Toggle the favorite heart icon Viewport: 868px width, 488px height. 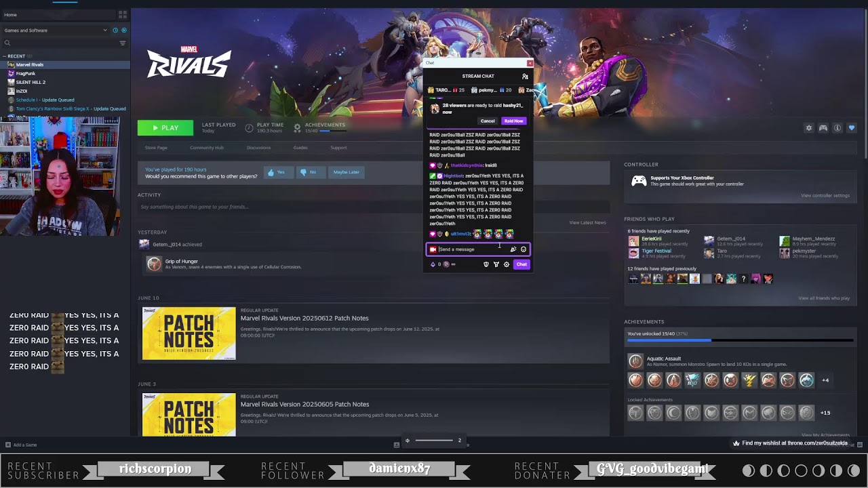point(852,128)
